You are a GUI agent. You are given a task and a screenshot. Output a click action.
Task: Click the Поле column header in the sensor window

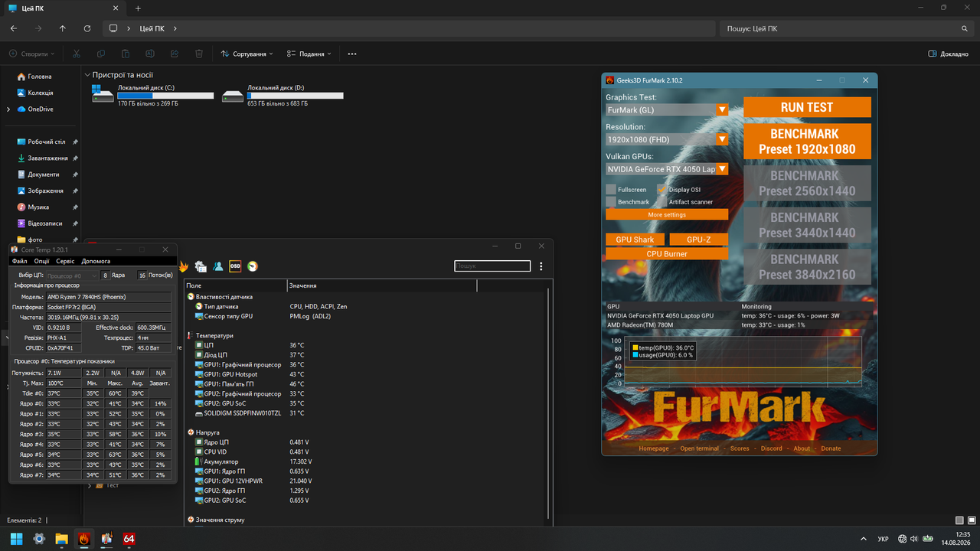click(x=235, y=285)
